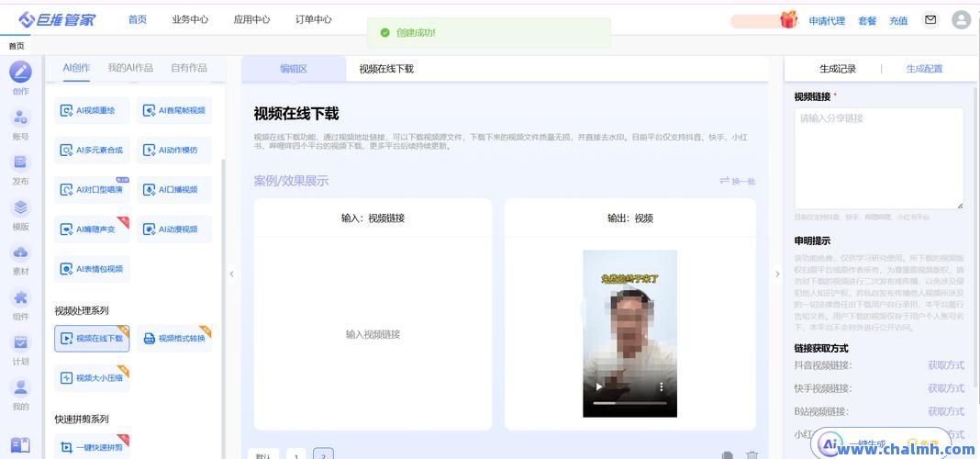Open the 发布 sidebar section
Screen dimensions: 980x459
[x=20, y=168]
